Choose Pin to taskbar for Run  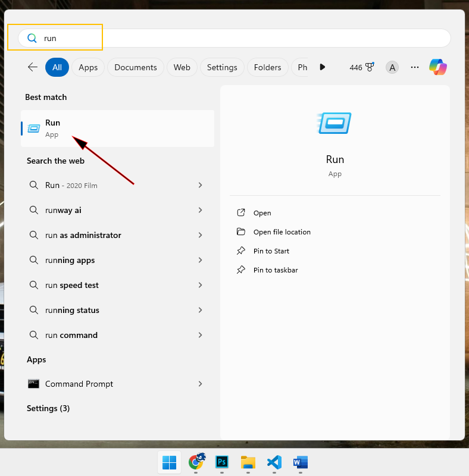tap(275, 270)
